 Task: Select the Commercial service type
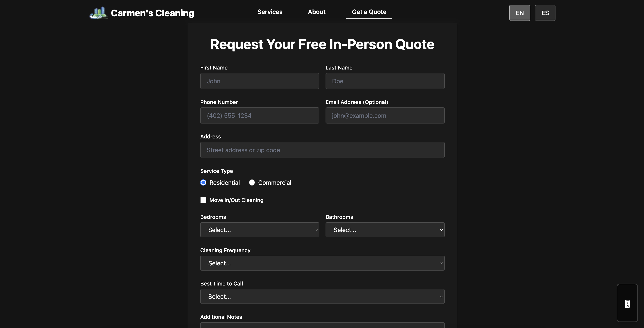pyautogui.click(x=252, y=182)
